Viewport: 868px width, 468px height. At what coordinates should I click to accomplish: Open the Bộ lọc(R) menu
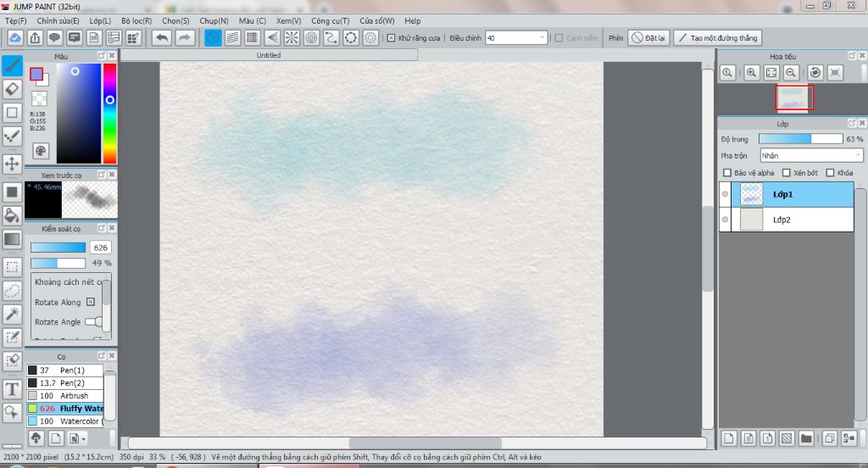pyautogui.click(x=136, y=20)
